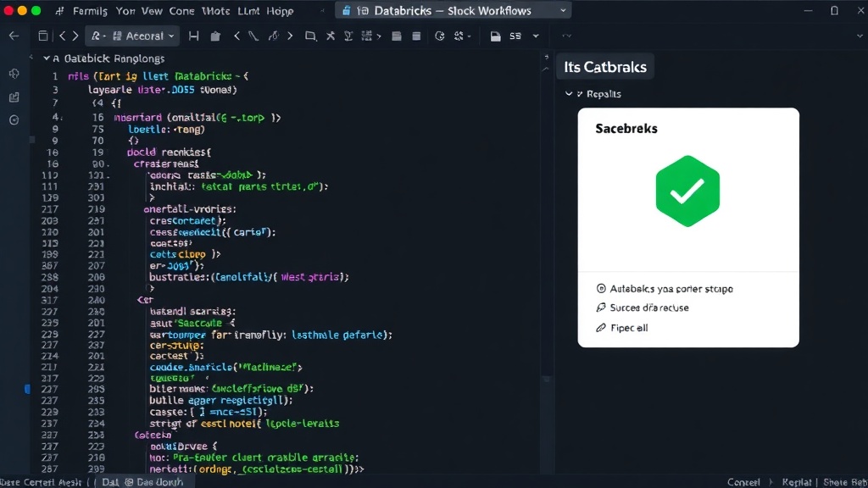Click the Fipec ell link row
The width and height of the screenshot is (868, 488).
click(621, 328)
